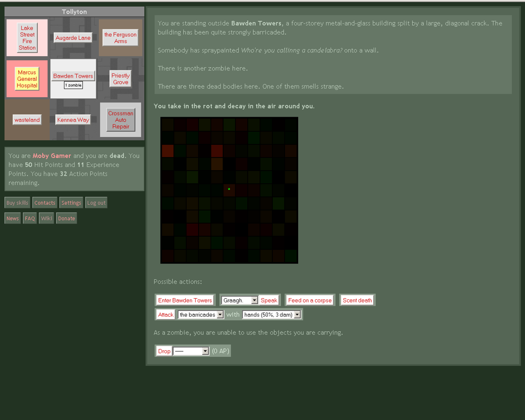Screen dimensions: 525x420
Task: Log out of the game
Action: [x=96, y=203]
